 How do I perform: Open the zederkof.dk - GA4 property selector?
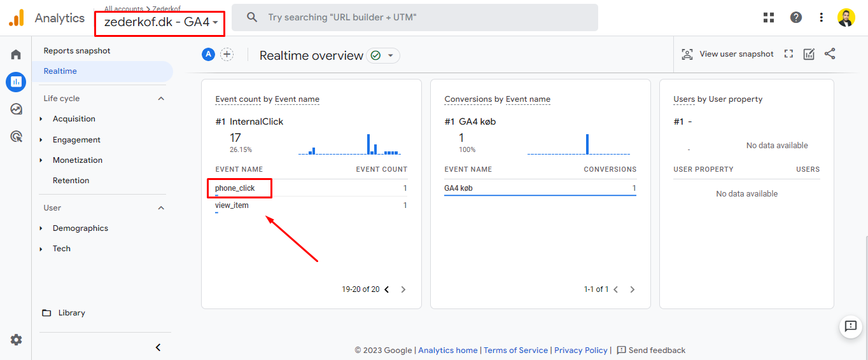coord(161,22)
